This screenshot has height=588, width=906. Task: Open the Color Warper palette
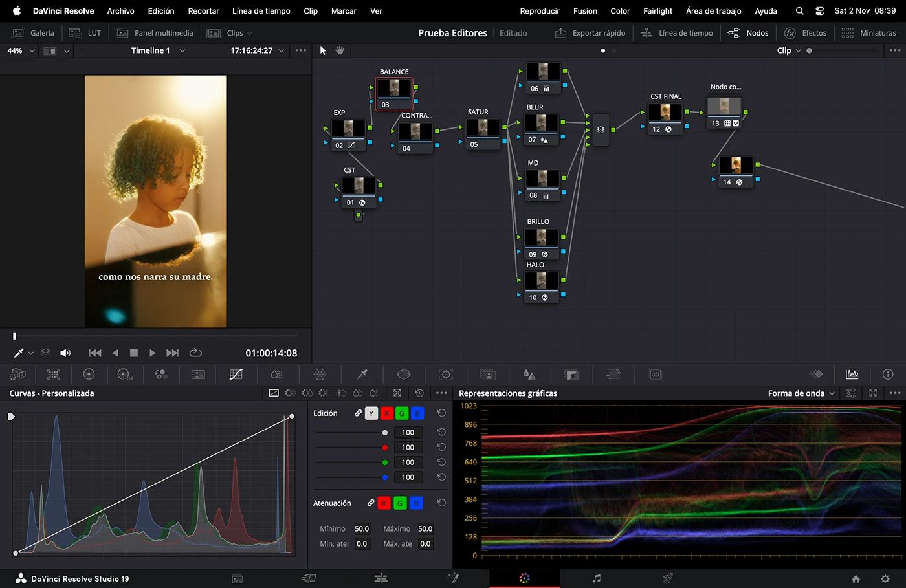[320, 375]
